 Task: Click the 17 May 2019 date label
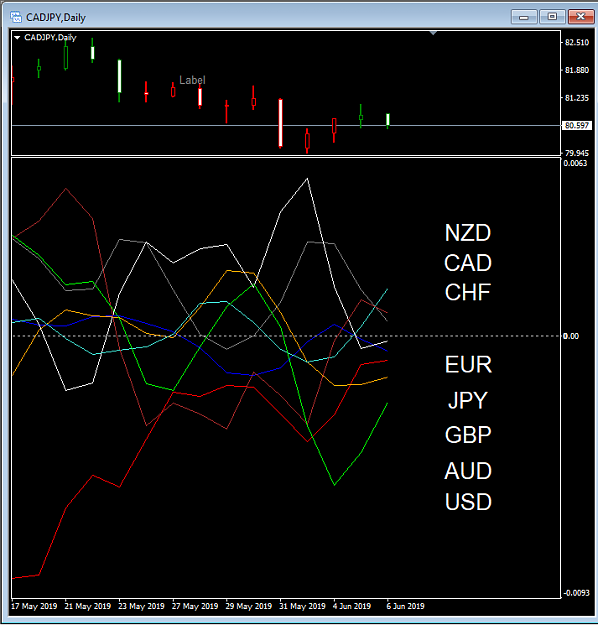[34, 606]
